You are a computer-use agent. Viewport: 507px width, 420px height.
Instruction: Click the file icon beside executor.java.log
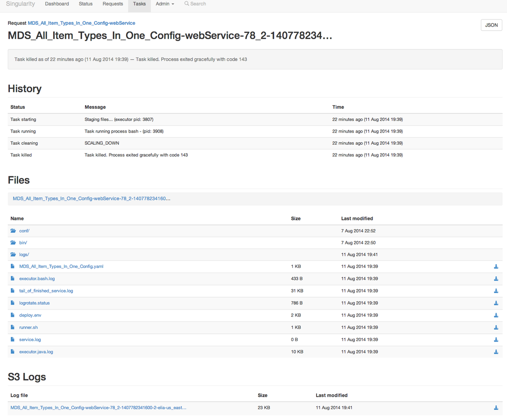tap(13, 351)
